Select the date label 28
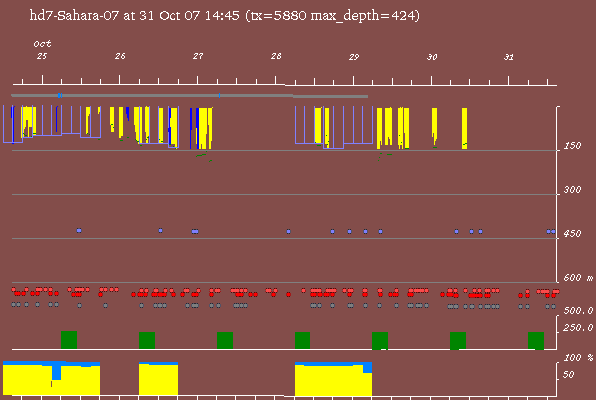The image size is (596, 400). pyautogui.click(x=276, y=56)
